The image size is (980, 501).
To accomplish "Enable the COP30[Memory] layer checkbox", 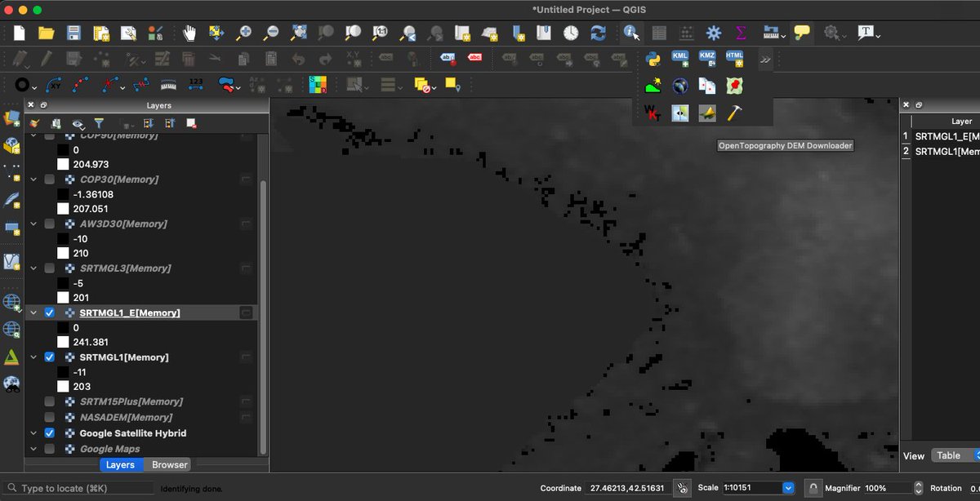I will click(50, 179).
